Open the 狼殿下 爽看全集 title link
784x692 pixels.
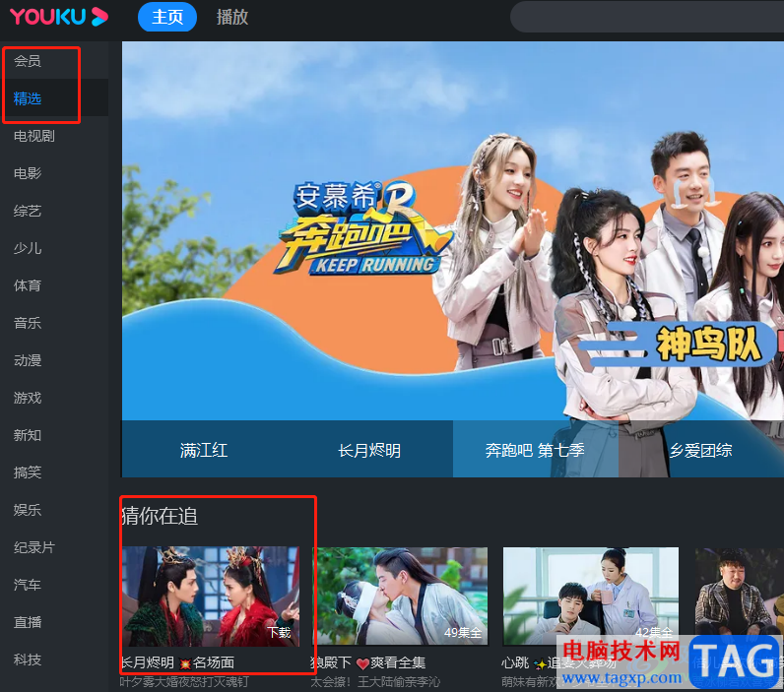coord(368,662)
